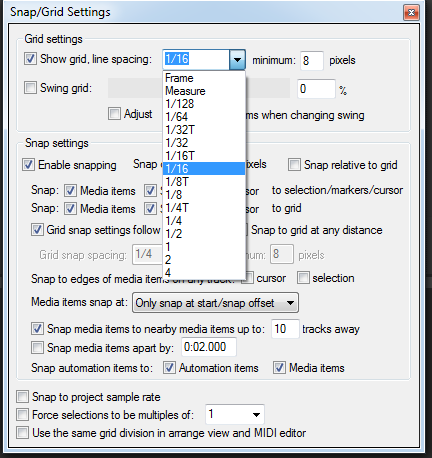The width and height of the screenshot is (432, 458).
Task: Click the tracks away number field
Action: (285, 329)
